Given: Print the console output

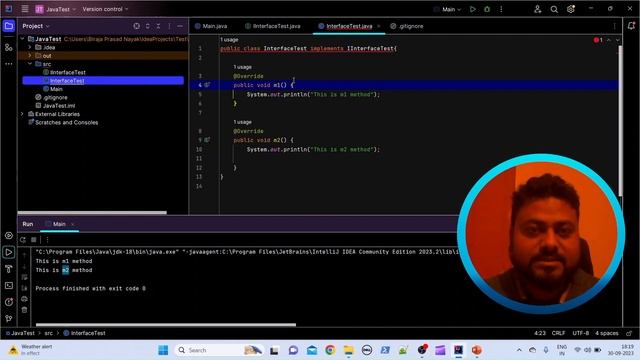Looking at the screenshot, I should point(24,299).
